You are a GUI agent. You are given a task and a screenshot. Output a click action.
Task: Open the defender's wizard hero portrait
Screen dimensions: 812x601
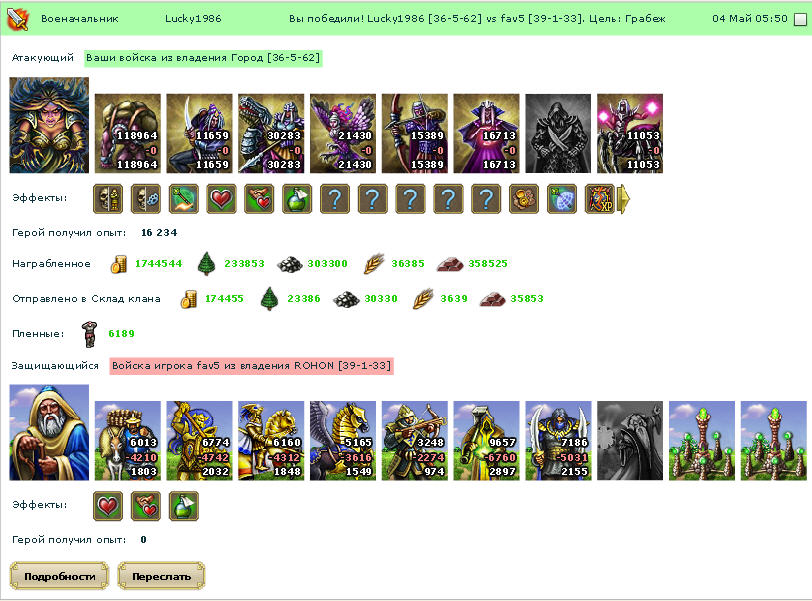click(x=49, y=432)
